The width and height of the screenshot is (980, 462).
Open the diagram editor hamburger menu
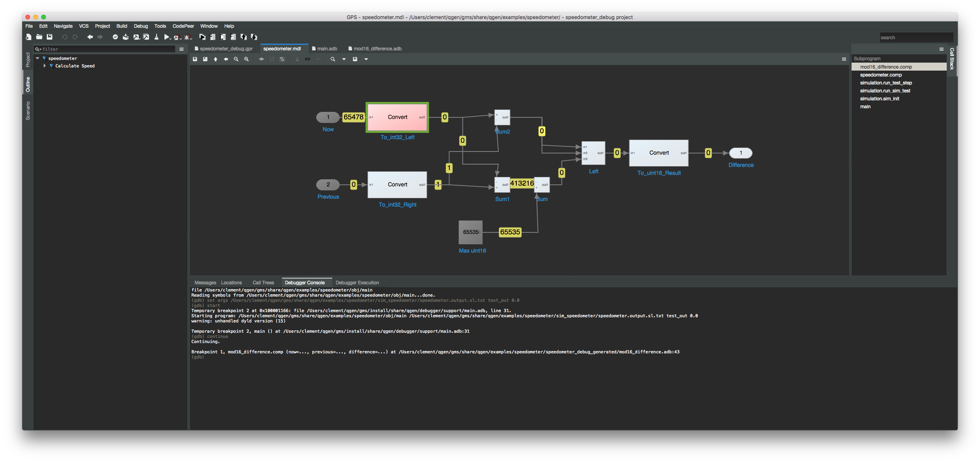coord(844,59)
